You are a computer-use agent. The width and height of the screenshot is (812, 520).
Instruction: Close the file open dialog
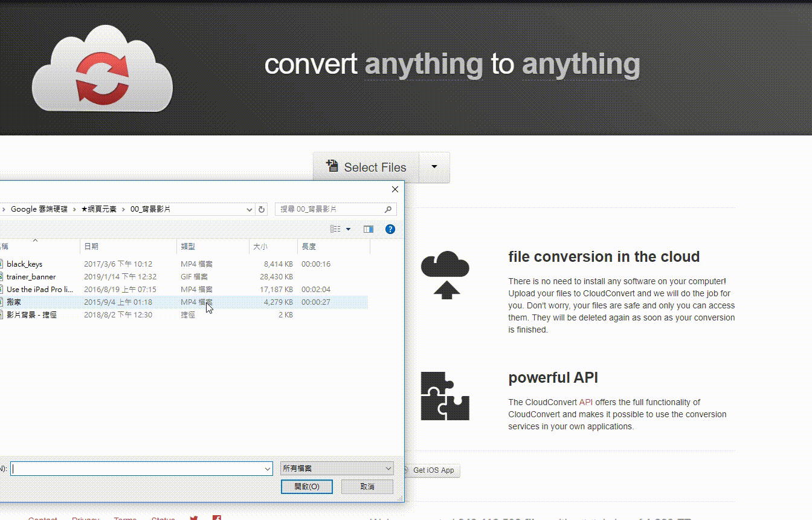[x=395, y=189]
